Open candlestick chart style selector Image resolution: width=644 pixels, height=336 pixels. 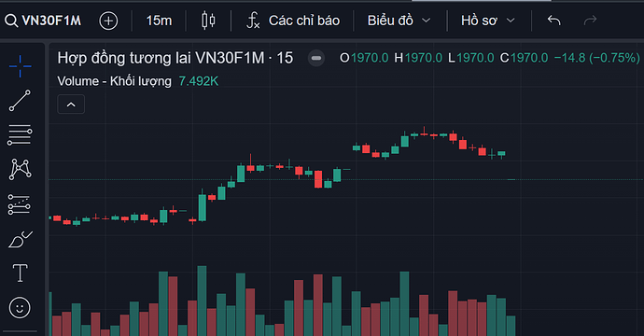tap(208, 21)
